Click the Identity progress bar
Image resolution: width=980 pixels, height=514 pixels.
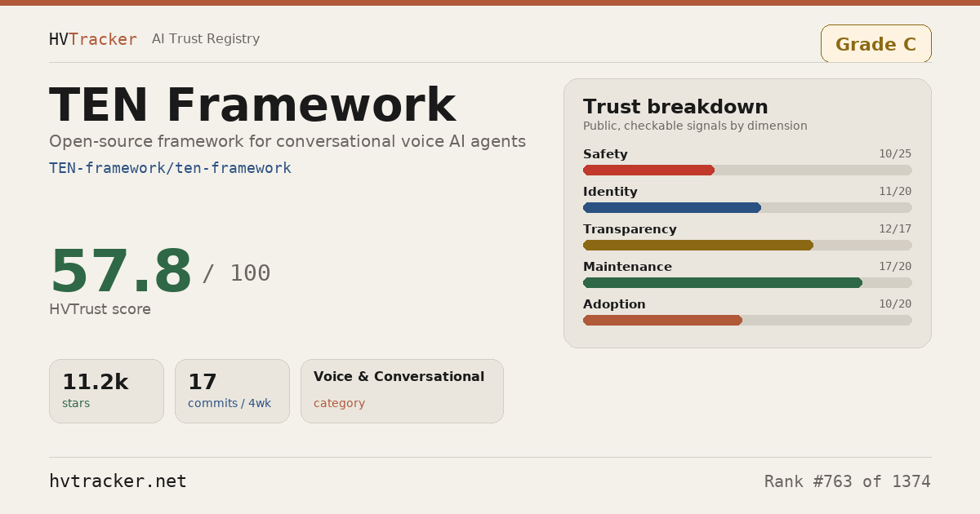[747, 207]
